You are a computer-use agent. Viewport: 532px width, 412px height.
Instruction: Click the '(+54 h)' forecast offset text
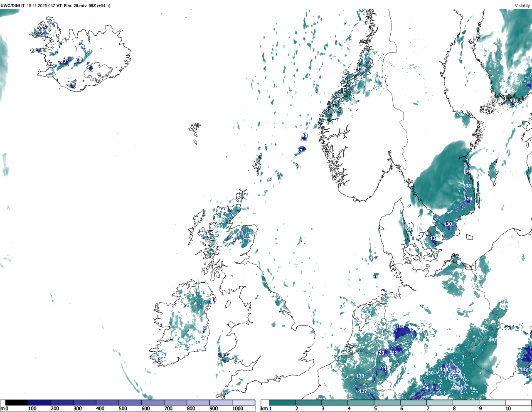tap(104, 6)
